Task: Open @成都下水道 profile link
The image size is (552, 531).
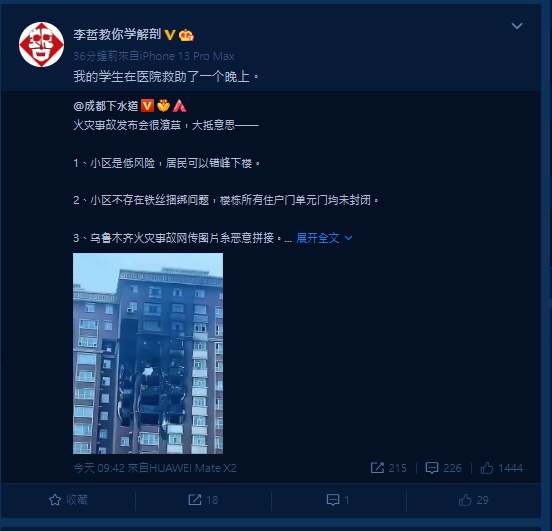Action: (106, 106)
